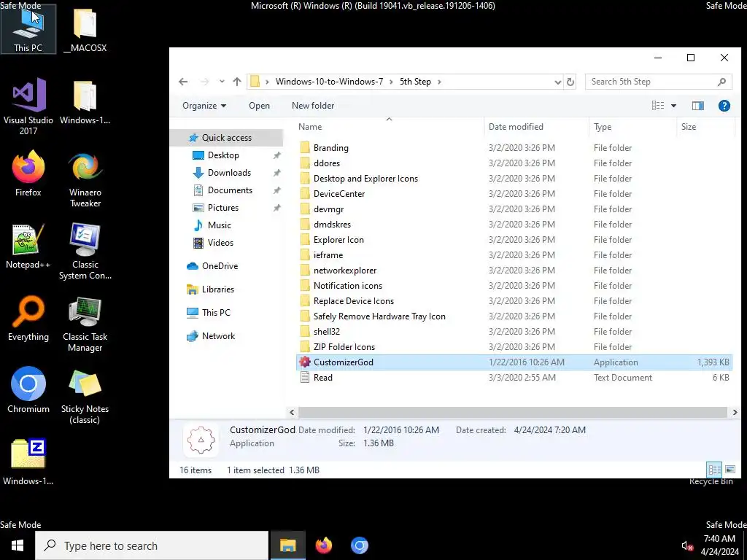
Task: Select Videos in navigation pane
Action: click(220, 242)
